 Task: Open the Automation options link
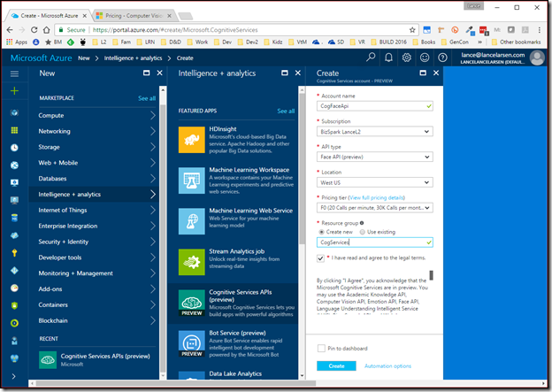[x=387, y=366]
